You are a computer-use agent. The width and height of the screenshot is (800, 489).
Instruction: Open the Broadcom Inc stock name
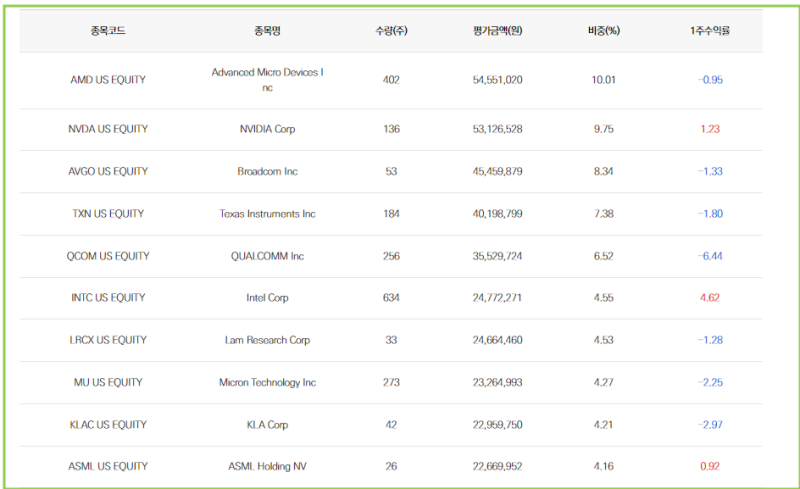tap(267, 172)
